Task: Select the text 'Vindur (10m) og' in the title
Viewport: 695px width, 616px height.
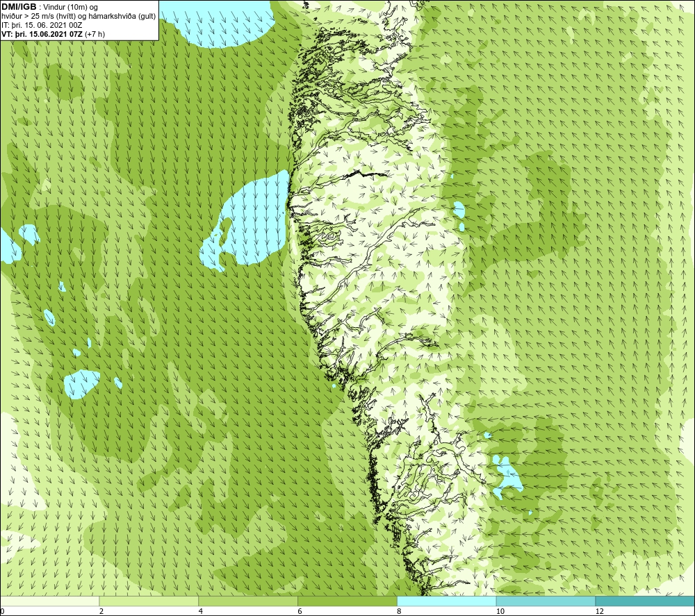Action: pyautogui.click(x=71, y=8)
